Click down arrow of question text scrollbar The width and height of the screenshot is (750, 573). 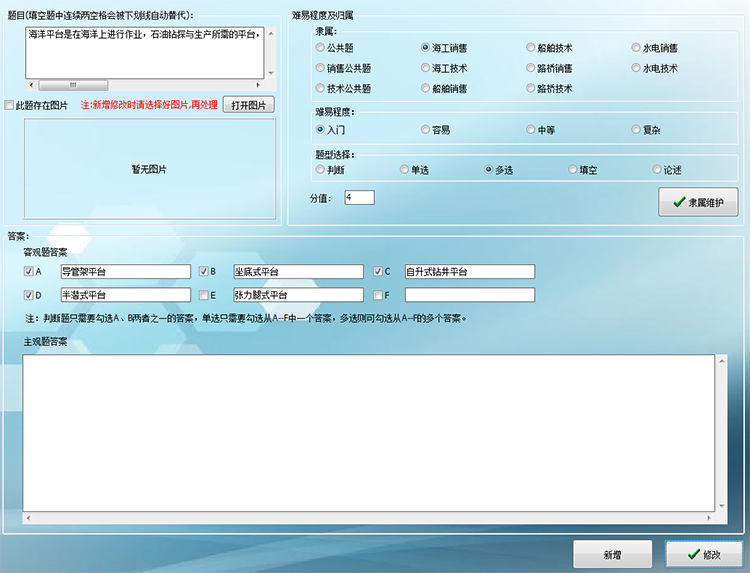(271, 74)
